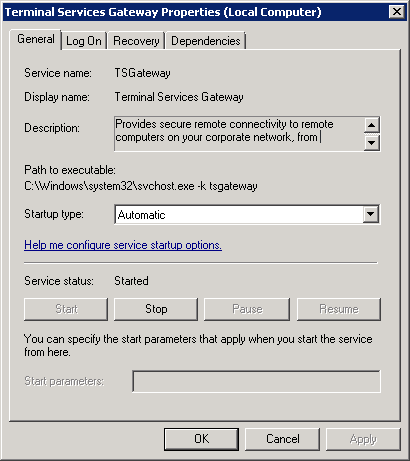Image resolution: width=410 pixels, height=461 pixels.
Task: Click the Startup type label
Action: [x=54, y=214]
